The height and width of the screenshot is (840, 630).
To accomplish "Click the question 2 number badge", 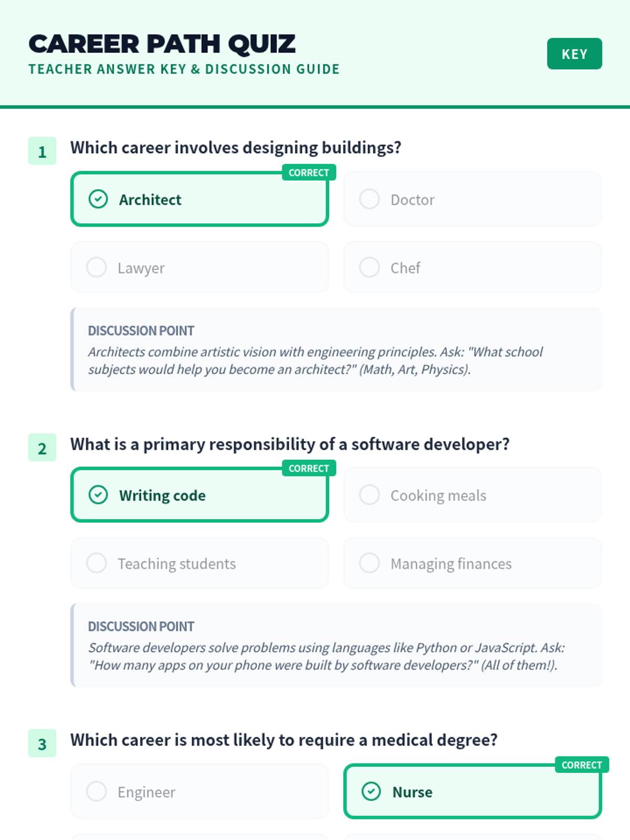I will pyautogui.click(x=42, y=448).
